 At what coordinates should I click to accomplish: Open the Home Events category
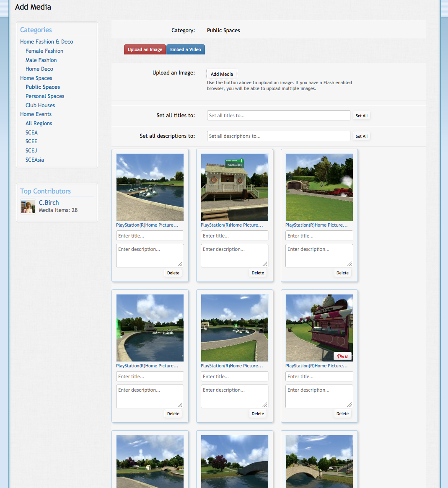tap(36, 114)
